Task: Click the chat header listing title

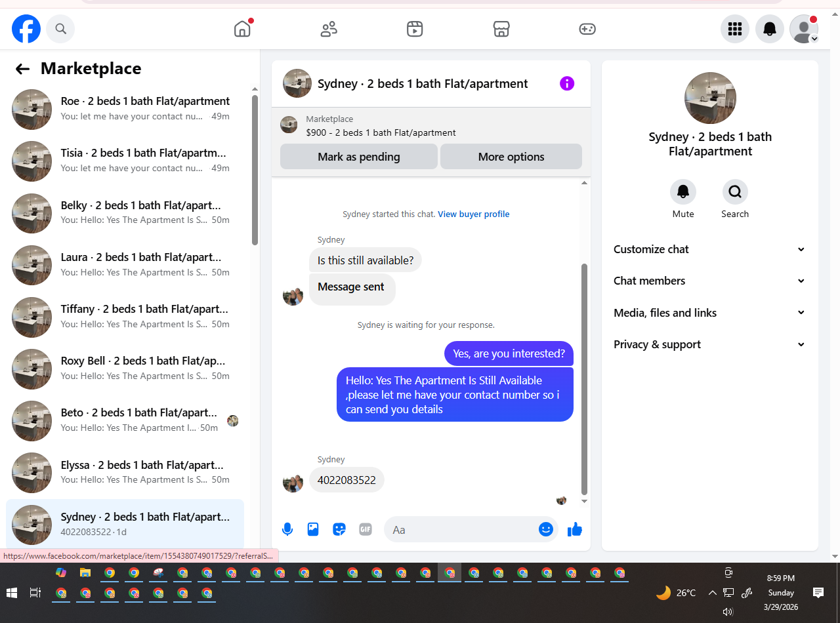Action: (x=423, y=84)
